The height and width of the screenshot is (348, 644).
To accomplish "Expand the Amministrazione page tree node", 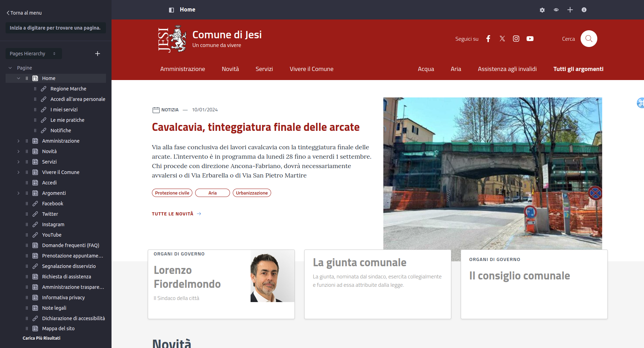I will [x=18, y=141].
